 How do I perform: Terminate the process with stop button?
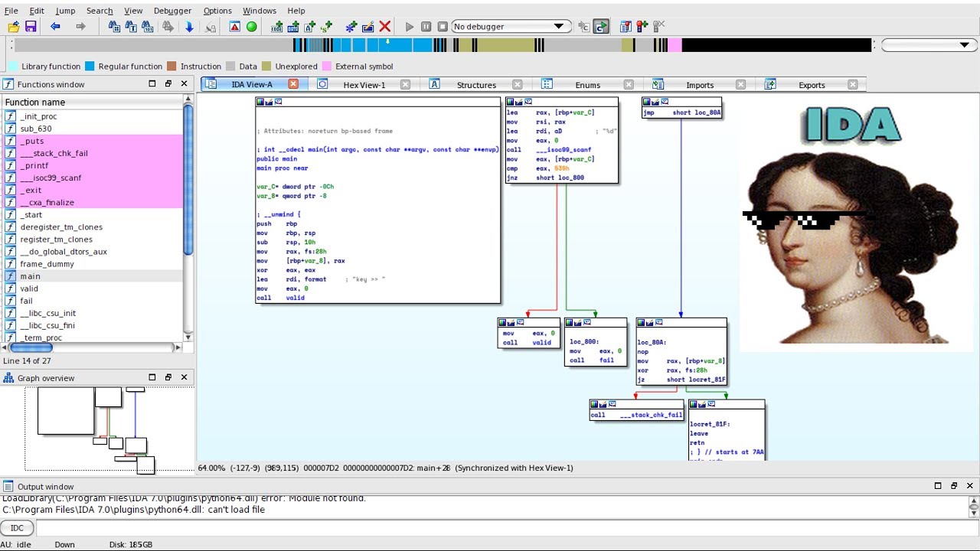[443, 27]
